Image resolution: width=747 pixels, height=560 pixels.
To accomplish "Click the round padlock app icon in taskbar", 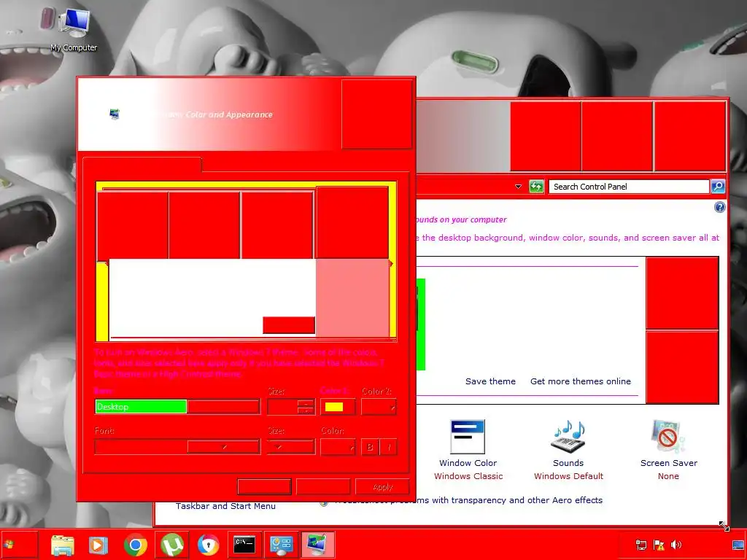I will (x=208, y=545).
